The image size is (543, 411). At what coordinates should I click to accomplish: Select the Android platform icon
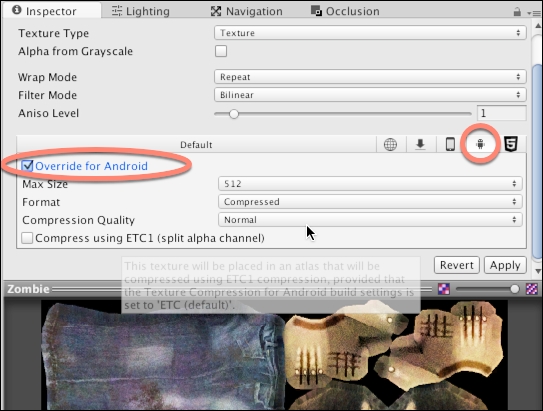(x=480, y=144)
